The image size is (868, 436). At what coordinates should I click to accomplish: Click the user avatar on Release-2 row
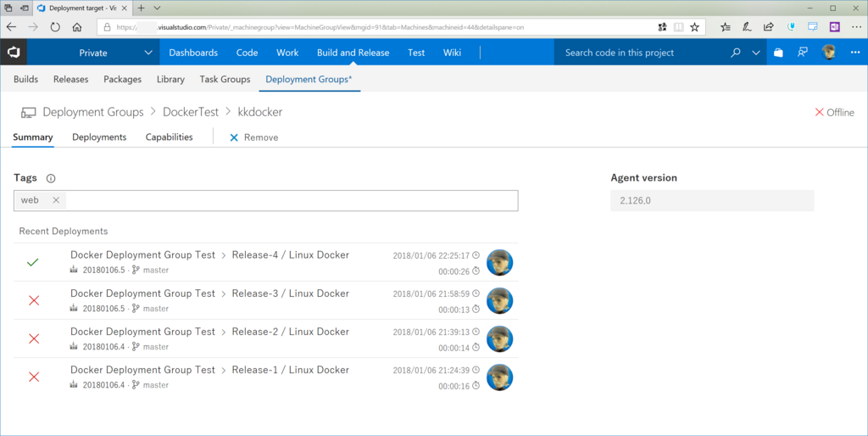click(x=499, y=339)
